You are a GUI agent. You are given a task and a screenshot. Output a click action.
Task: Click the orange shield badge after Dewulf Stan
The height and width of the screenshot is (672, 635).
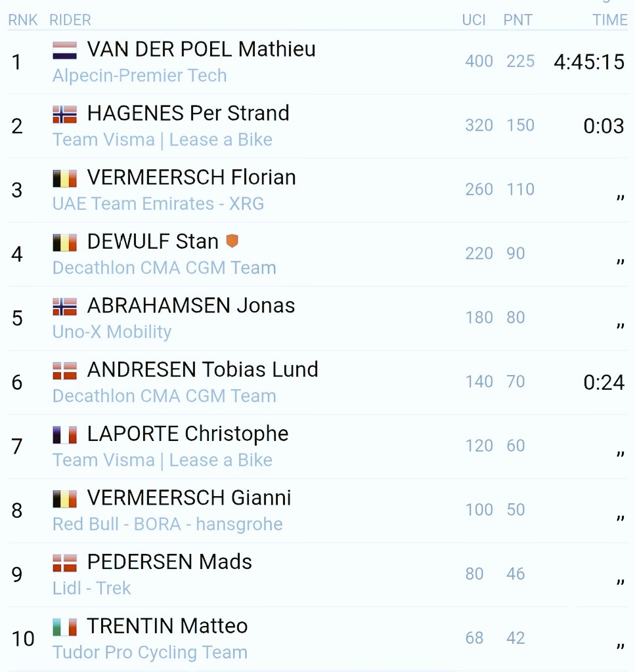pos(232,241)
